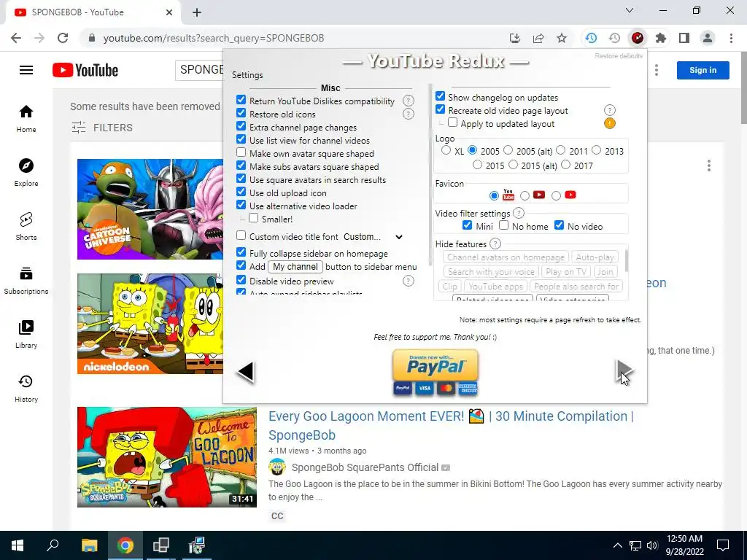Click help icon for Disable video preview
The height and width of the screenshot is (560, 747).
[x=409, y=281]
